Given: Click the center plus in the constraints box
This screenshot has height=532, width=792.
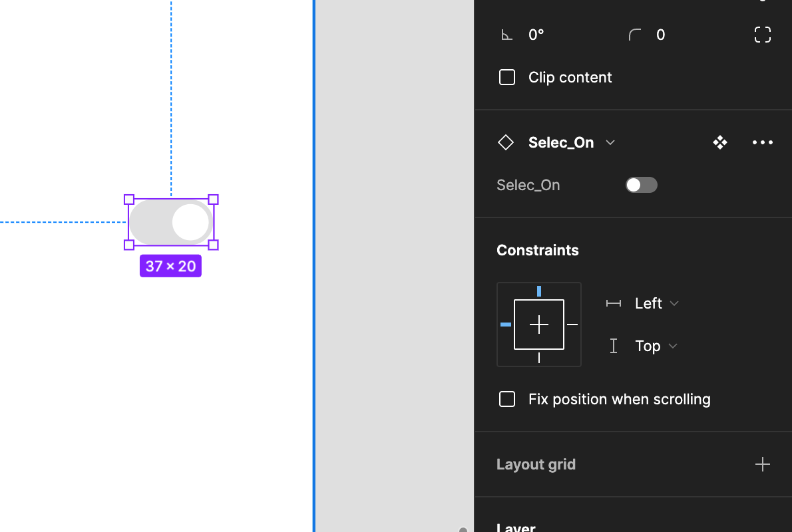Looking at the screenshot, I should click(539, 325).
